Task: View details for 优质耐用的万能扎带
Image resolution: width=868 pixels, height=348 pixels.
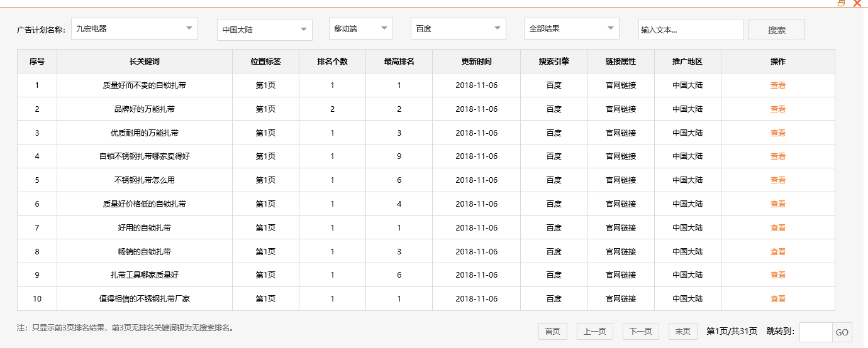Action: click(778, 133)
